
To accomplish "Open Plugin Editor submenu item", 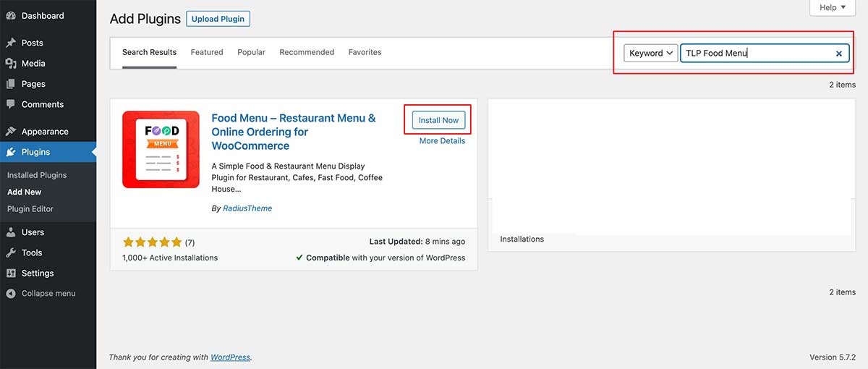I will (30, 209).
